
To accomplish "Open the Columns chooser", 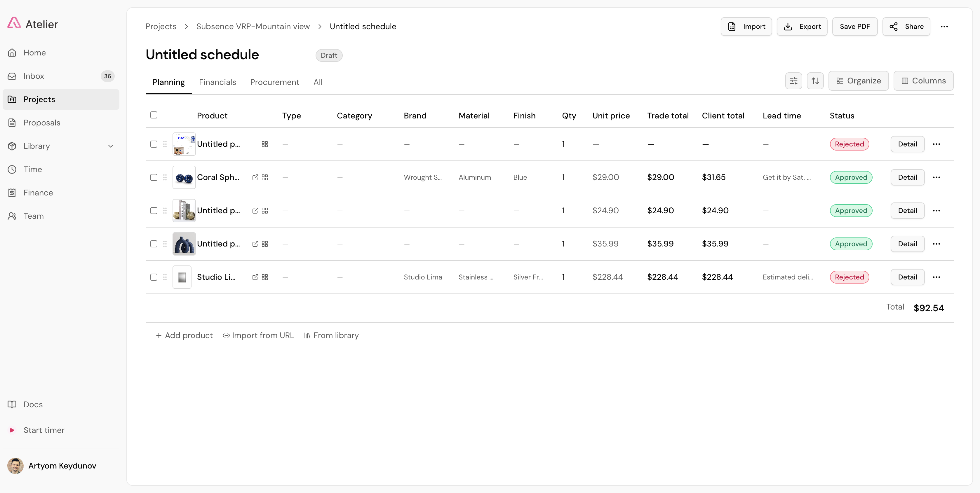I will coord(923,81).
